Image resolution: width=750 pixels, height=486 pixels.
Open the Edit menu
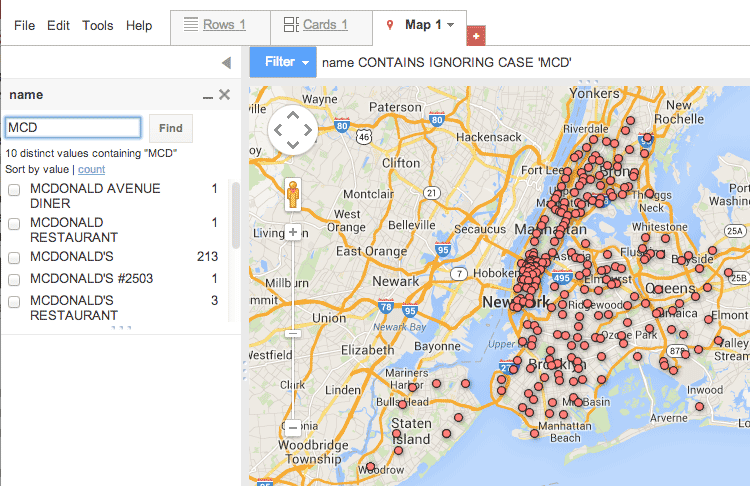point(58,25)
